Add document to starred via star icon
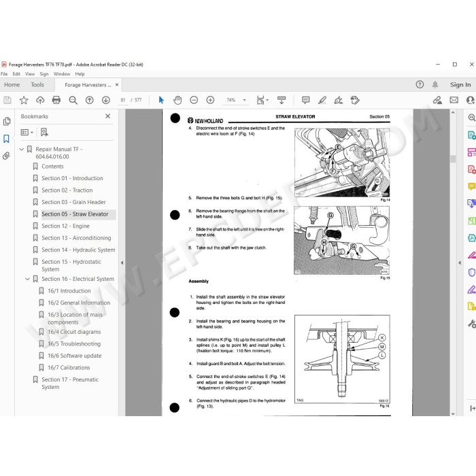This screenshot has width=476, height=476. [x=24, y=100]
